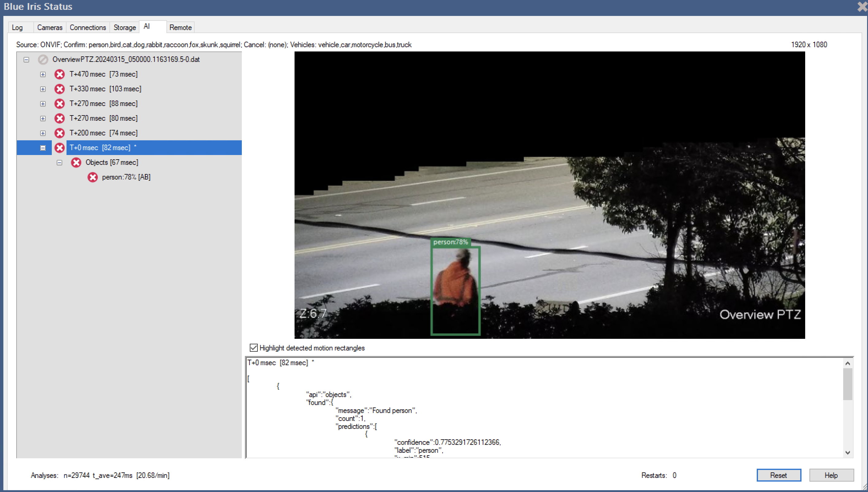The image size is (868, 492).
Task: Click the person:78% detection box in the image
Action: pyautogui.click(x=455, y=291)
